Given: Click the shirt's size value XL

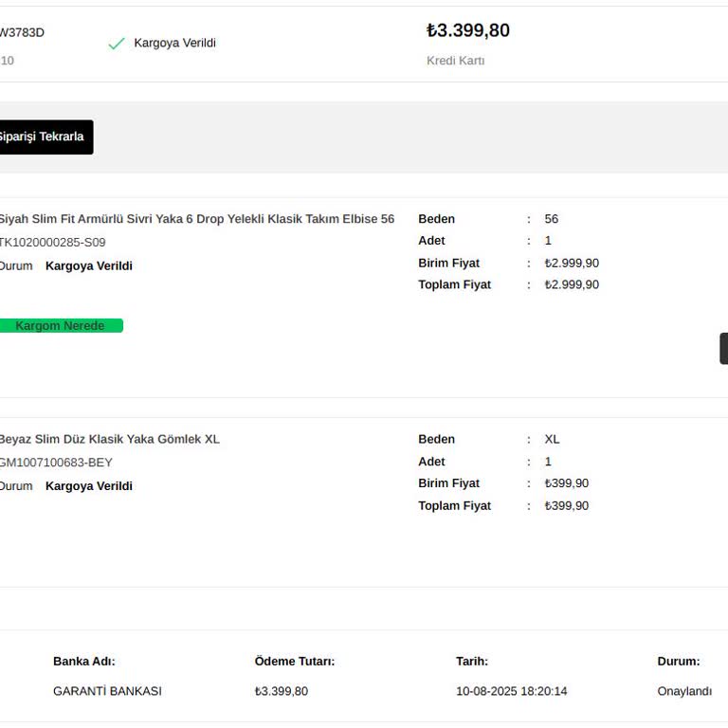Looking at the screenshot, I should coord(552,439).
